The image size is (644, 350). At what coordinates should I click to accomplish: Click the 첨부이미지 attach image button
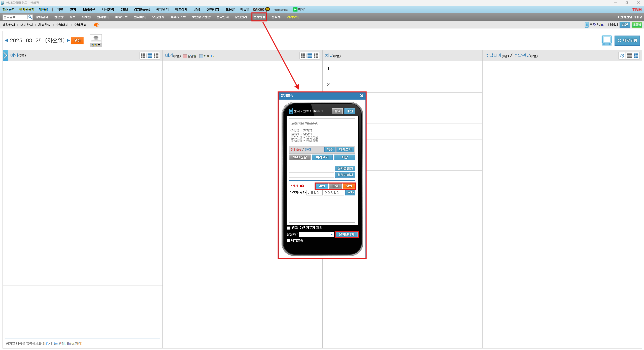(x=345, y=175)
